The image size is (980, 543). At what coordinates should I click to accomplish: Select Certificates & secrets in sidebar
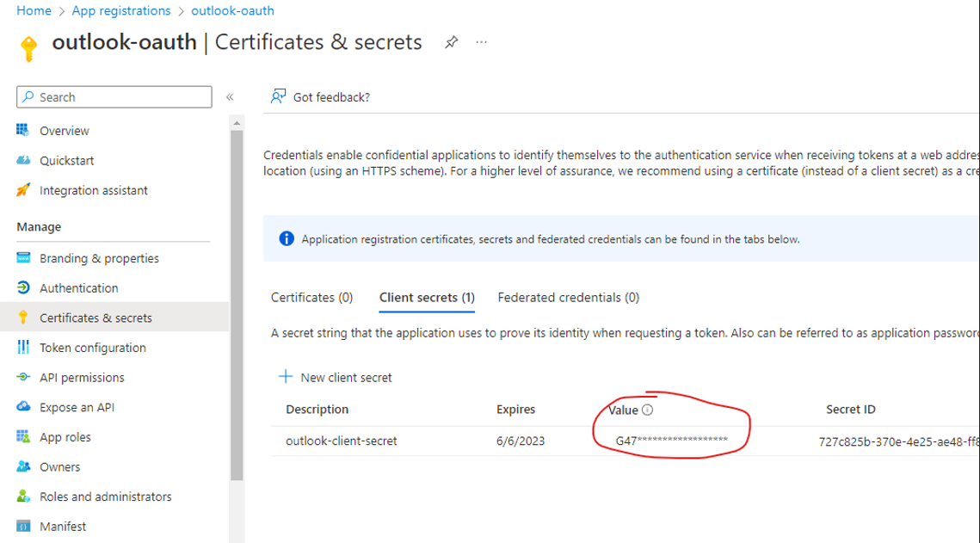[96, 318]
